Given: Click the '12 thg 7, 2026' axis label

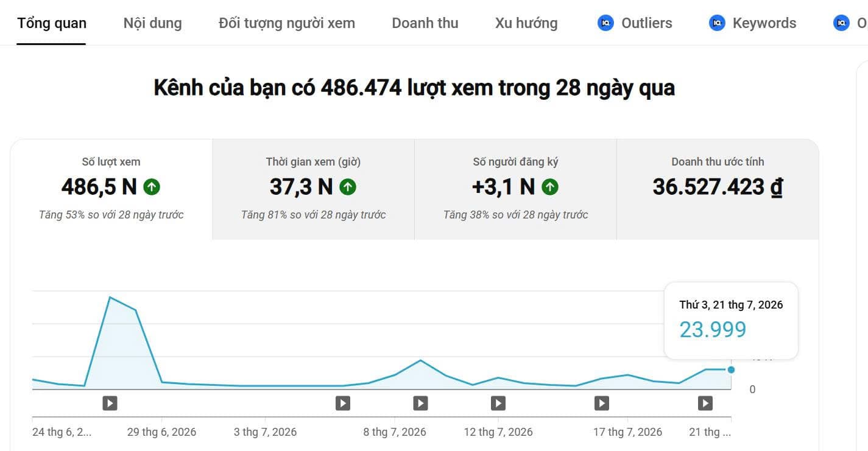Looking at the screenshot, I should [x=498, y=432].
